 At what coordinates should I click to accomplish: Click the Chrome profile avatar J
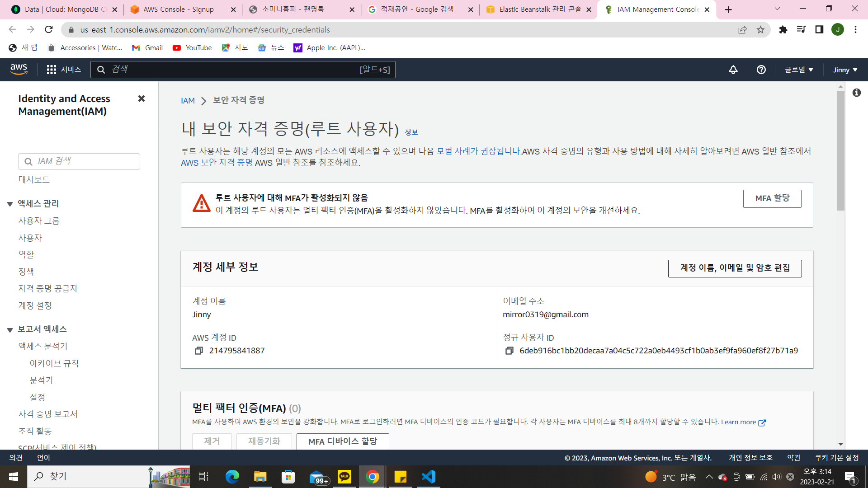(838, 29)
